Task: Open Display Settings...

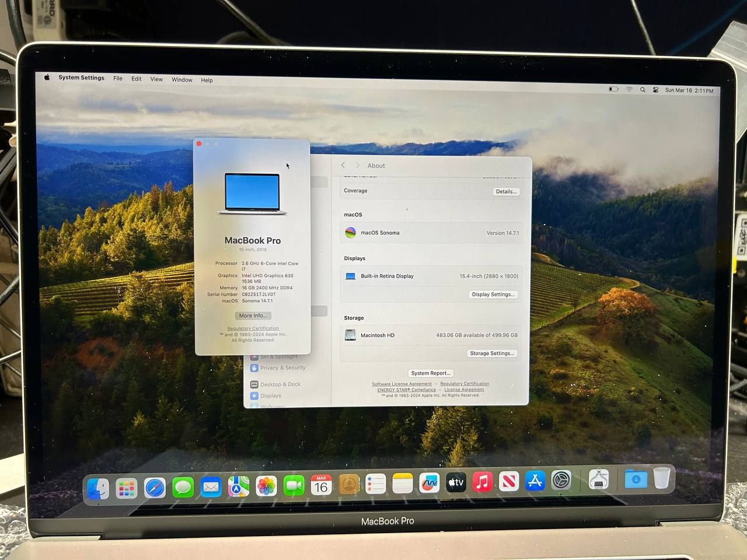Action: pos(493,295)
